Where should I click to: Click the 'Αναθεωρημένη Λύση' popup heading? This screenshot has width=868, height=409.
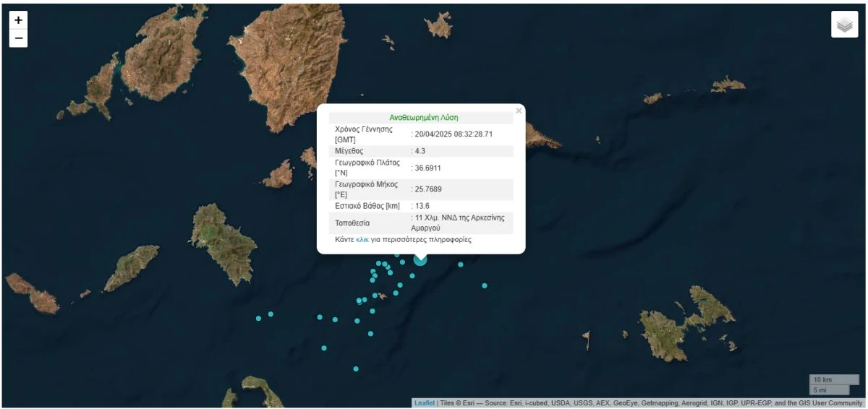pos(424,117)
